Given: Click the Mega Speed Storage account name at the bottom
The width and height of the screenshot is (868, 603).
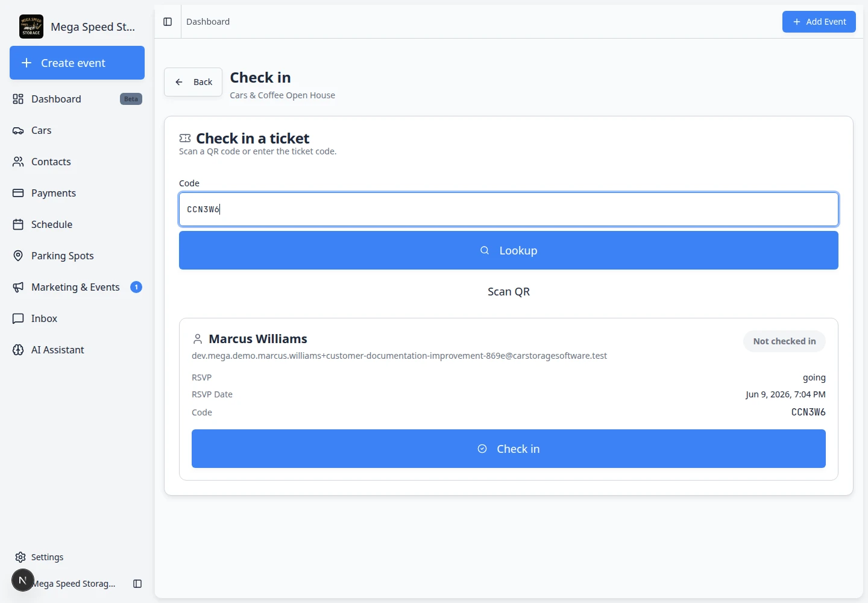Looking at the screenshot, I should (x=75, y=584).
